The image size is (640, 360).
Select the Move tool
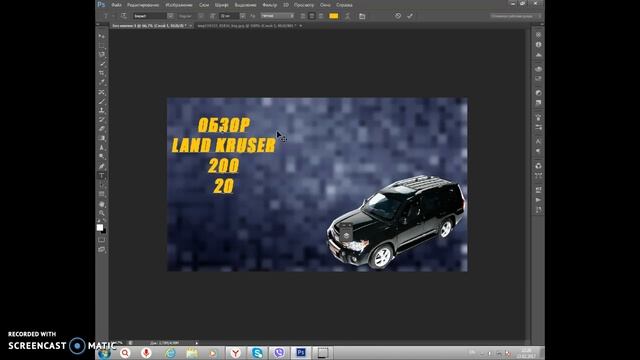tap(102, 36)
